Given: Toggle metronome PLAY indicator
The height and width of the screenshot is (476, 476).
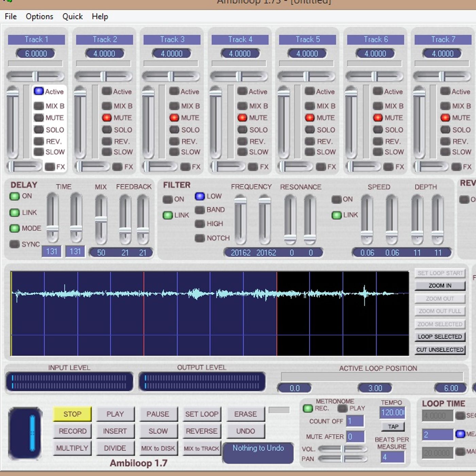Looking at the screenshot, I should coord(342,408).
